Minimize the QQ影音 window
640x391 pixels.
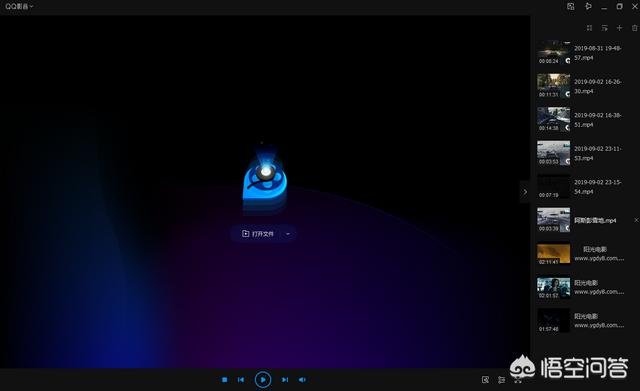coord(604,7)
